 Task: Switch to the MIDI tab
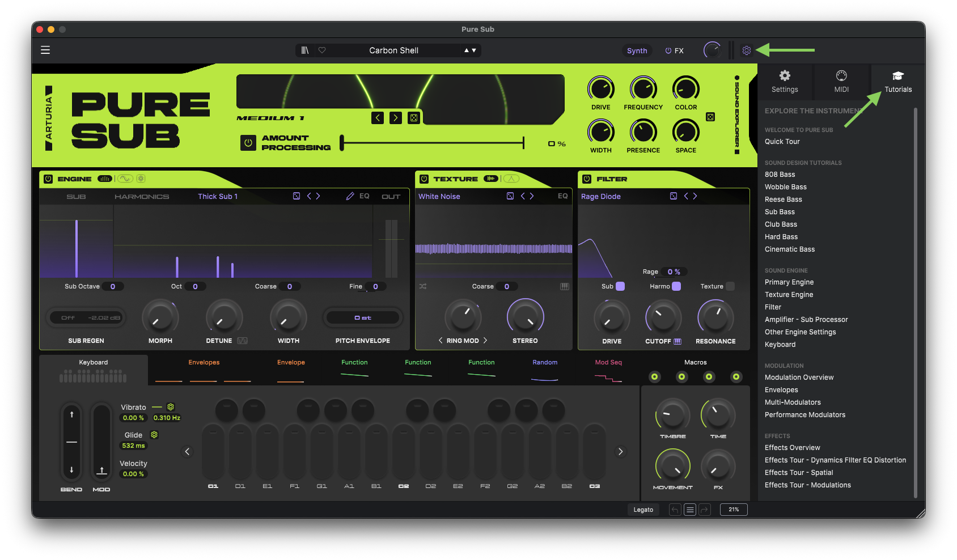841,82
